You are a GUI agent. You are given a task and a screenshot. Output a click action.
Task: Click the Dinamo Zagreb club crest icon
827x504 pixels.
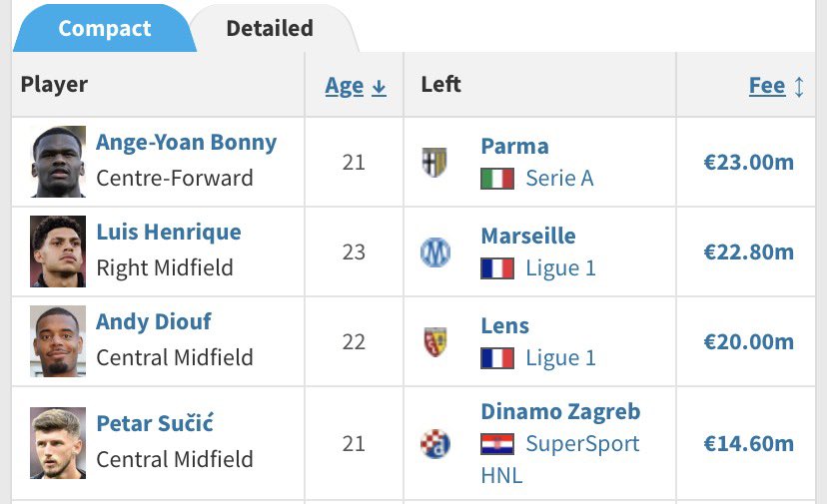coord(434,443)
